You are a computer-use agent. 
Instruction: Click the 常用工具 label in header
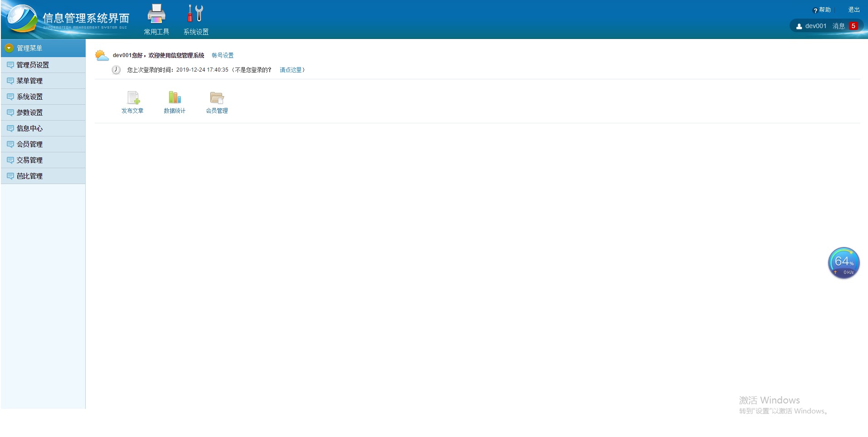[156, 32]
